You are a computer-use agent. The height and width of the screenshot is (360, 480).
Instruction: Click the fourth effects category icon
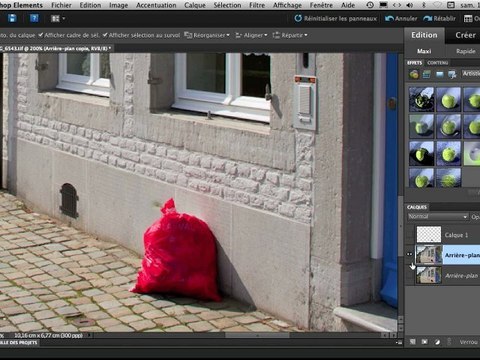click(452, 74)
